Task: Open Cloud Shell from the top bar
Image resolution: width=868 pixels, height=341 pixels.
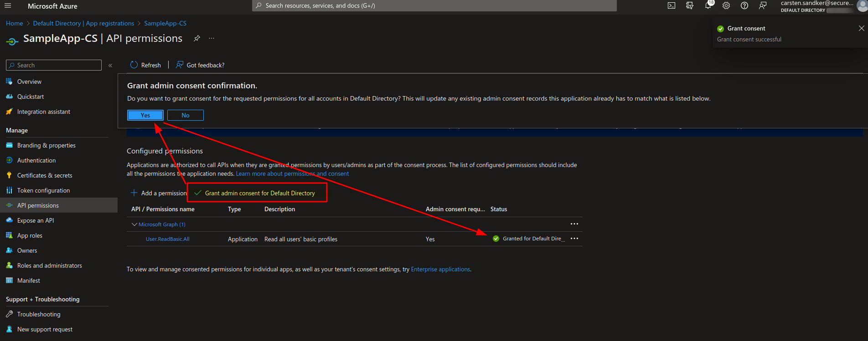Action: [x=672, y=6]
